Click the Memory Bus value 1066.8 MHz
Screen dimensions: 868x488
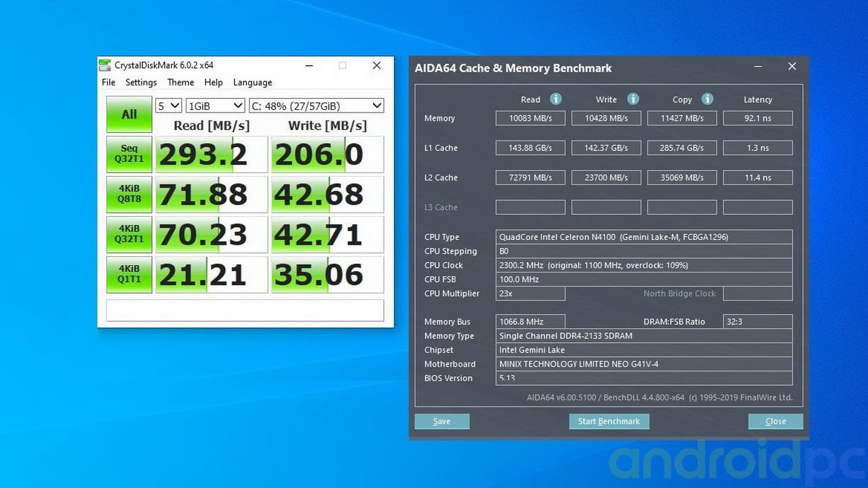530,322
